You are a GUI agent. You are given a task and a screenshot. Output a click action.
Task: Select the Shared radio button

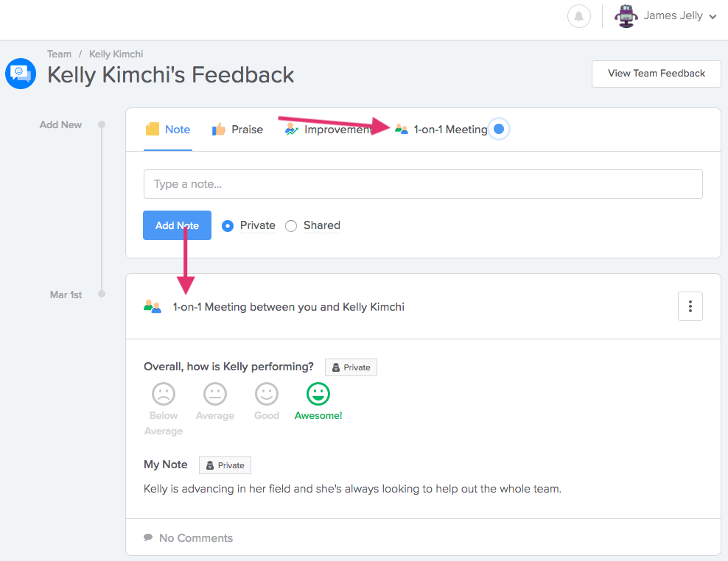pos(290,226)
